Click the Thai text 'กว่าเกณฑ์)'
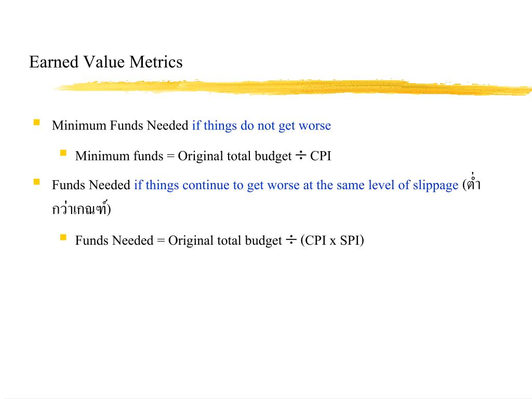532x399 pixels. (x=82, y=208)
